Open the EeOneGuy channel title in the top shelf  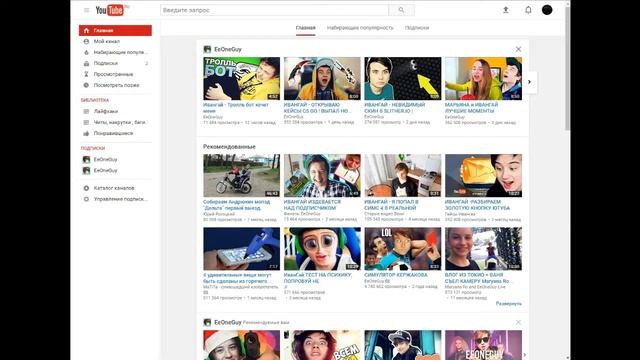228,49
